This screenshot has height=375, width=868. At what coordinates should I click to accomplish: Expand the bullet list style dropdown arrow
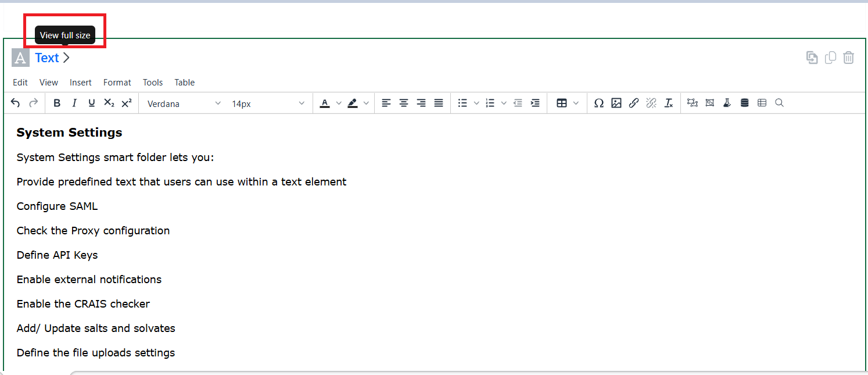[476, 103]
